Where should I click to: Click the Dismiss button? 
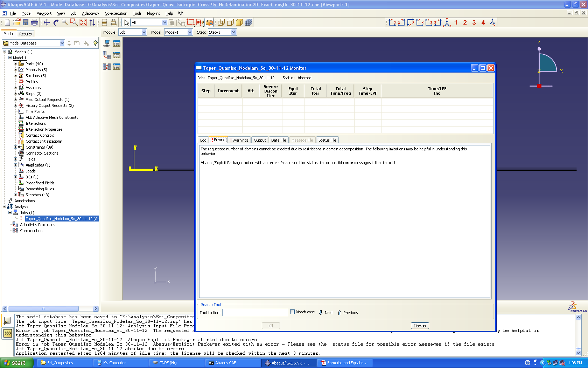click(x=420, y=326)
